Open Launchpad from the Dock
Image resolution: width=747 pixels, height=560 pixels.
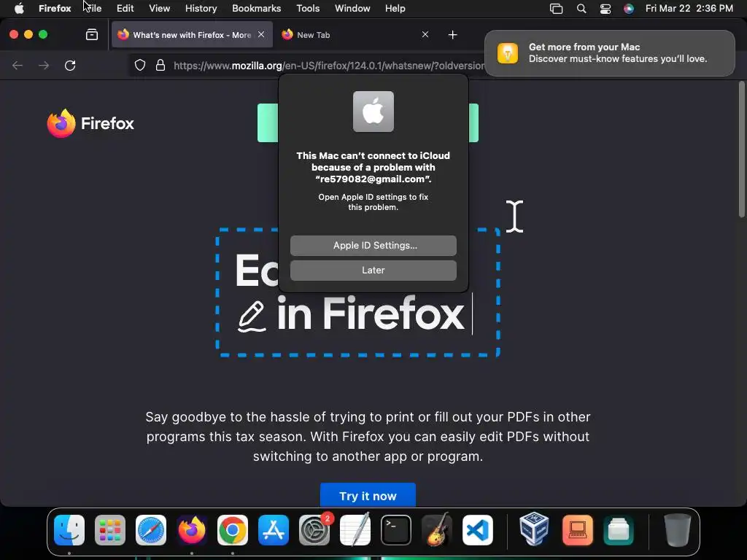coord(110,530)
